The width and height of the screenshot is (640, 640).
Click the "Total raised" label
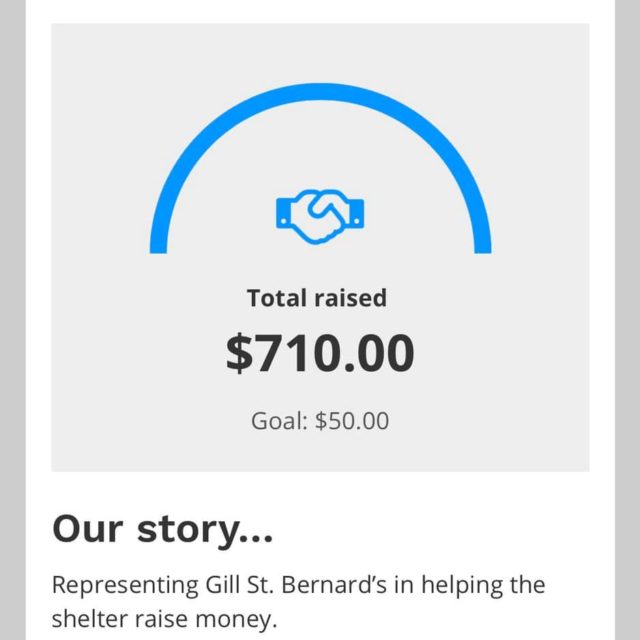(x=317, y=298)
